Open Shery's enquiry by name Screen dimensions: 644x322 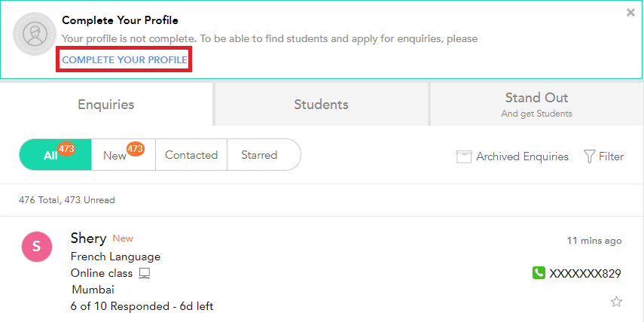click(x=88, y=238)
